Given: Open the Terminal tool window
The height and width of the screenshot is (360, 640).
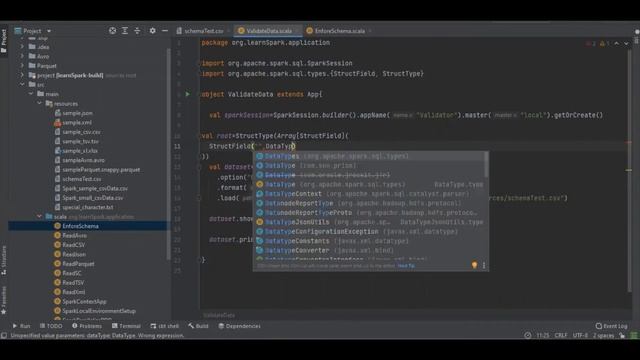Looking at the screenshot, I should click(x=126, y=326).
